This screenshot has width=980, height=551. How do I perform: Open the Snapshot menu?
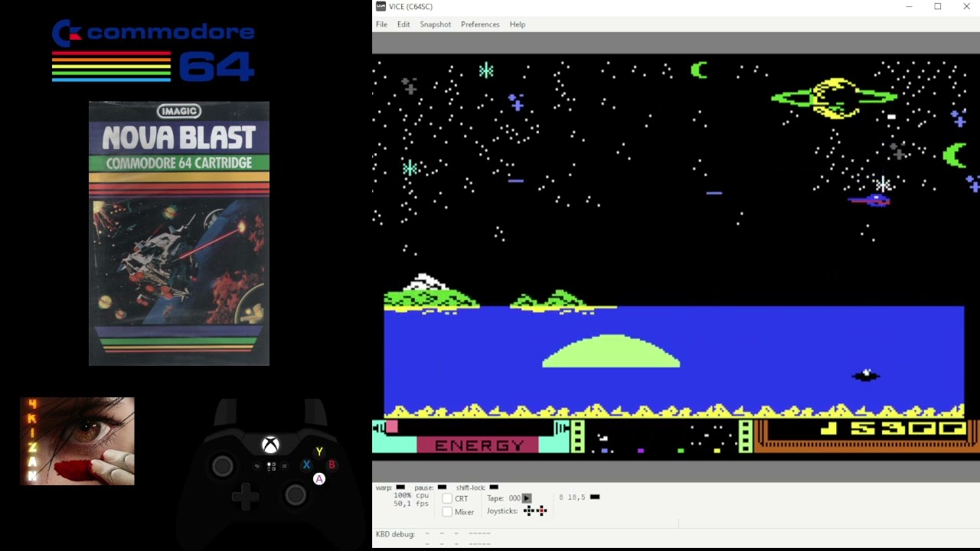click(435, 24)
